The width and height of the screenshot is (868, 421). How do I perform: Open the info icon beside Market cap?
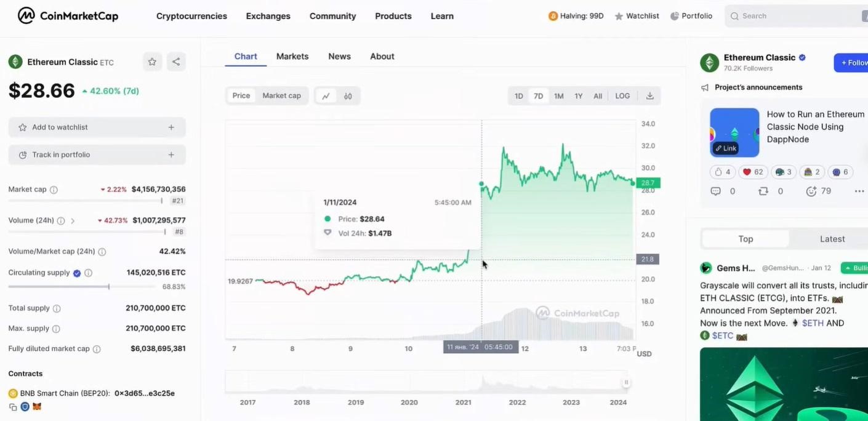pyautogui.click(x=54, y=190)
